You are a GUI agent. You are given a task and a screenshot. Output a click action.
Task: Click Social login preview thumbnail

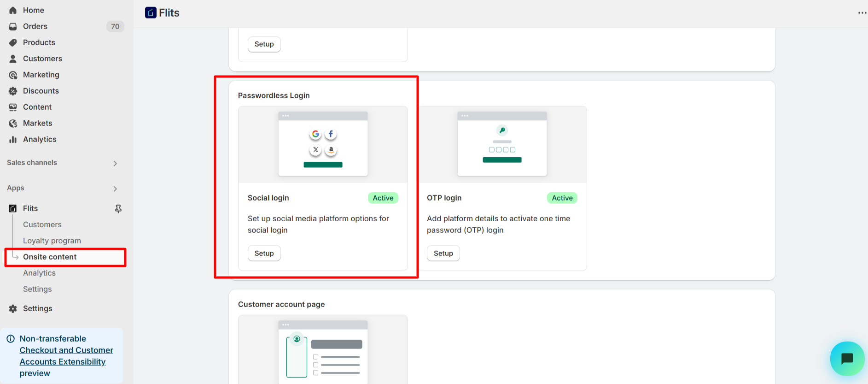(x=323, y=144)
